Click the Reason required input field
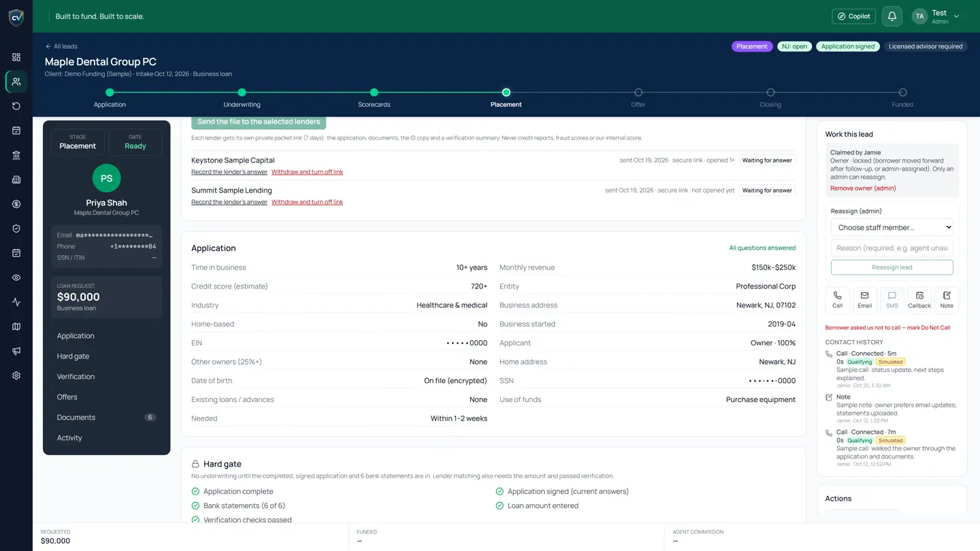 (x=892, y=248)
